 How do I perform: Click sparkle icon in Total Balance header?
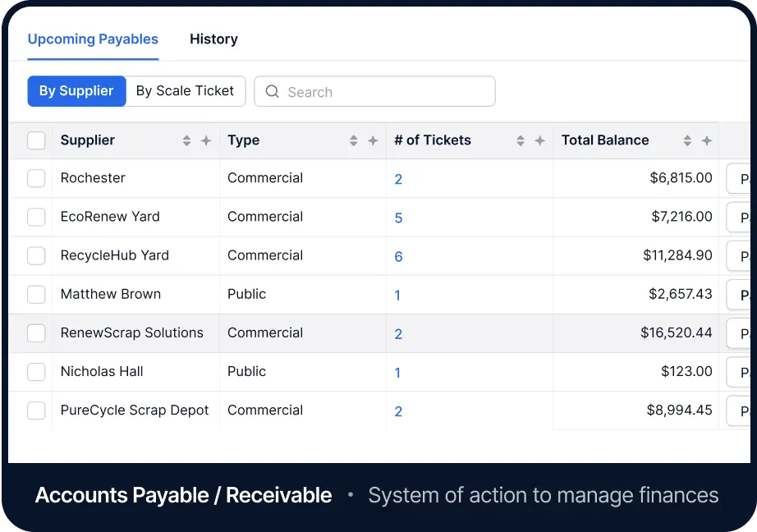coord(706,141)
